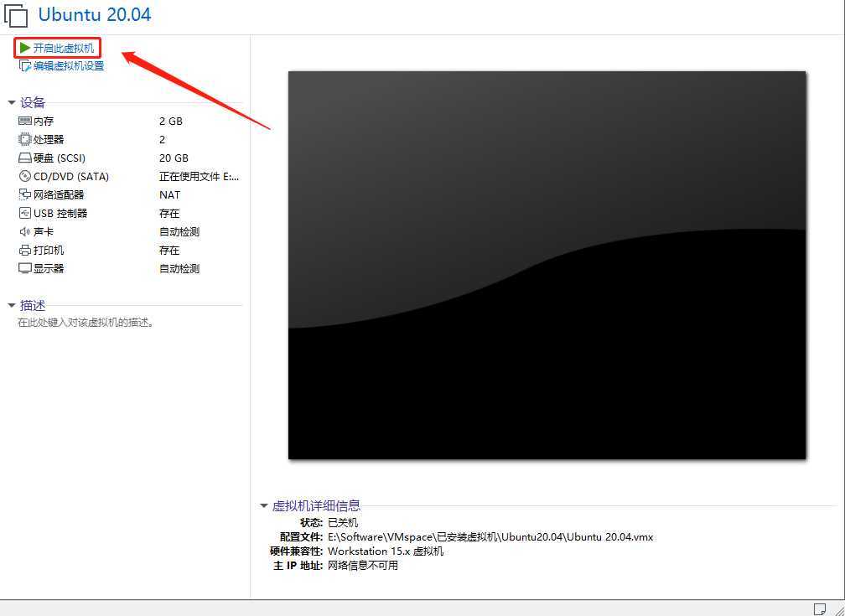This screenshot has width=845, height=616.
Task: Click the 20 GB disk value
Action: 174,158
